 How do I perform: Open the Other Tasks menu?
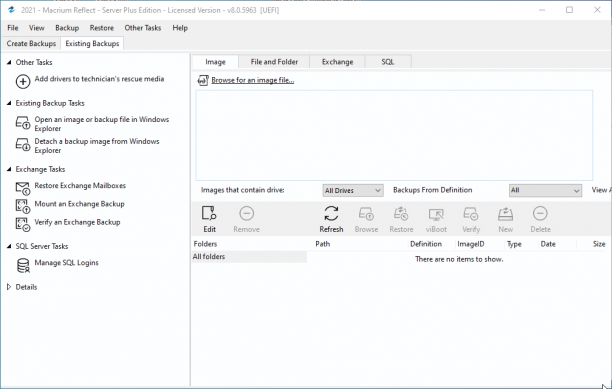pos(143,28)
